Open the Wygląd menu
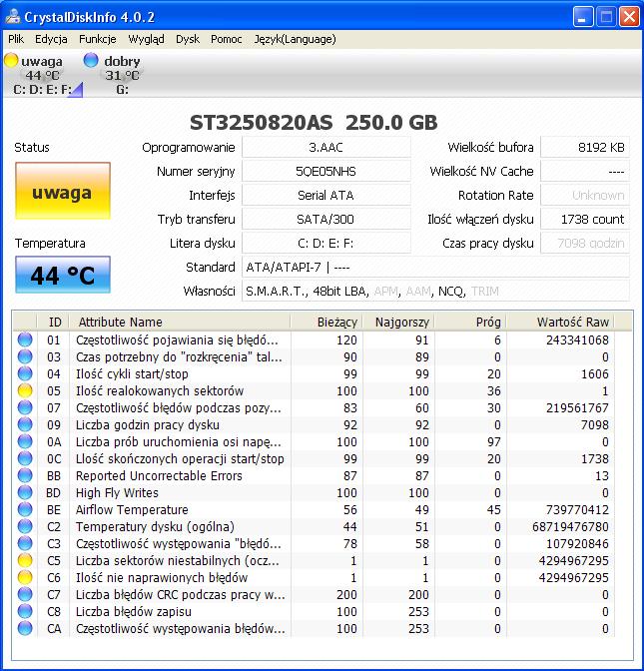The width and height of the screenshot is (644, 671). (x=146, y=39)
